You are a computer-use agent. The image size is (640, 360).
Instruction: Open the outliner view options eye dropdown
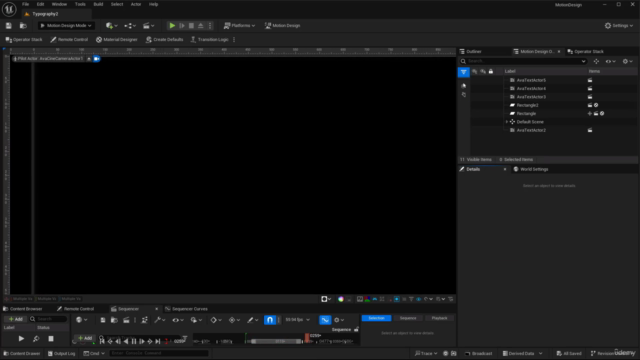pyautogui.click(x=611, y=61)
